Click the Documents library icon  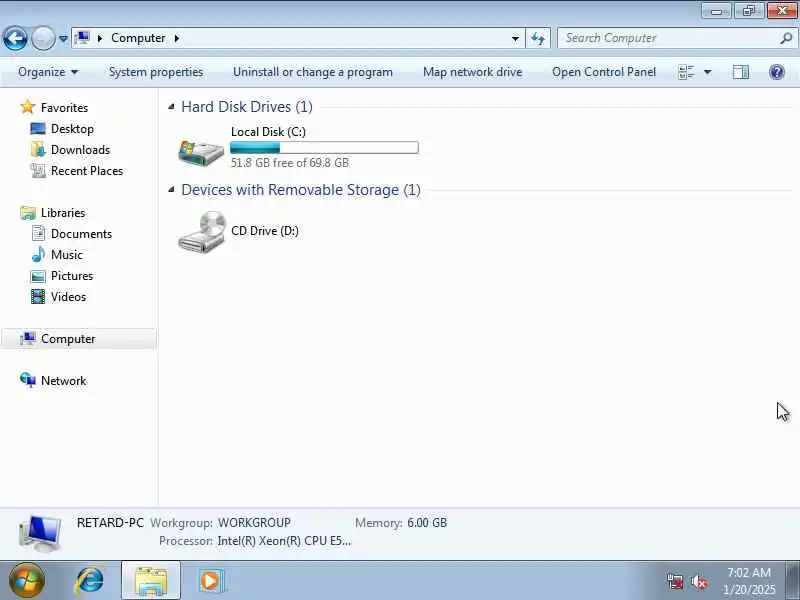click(x=38, y=234)
